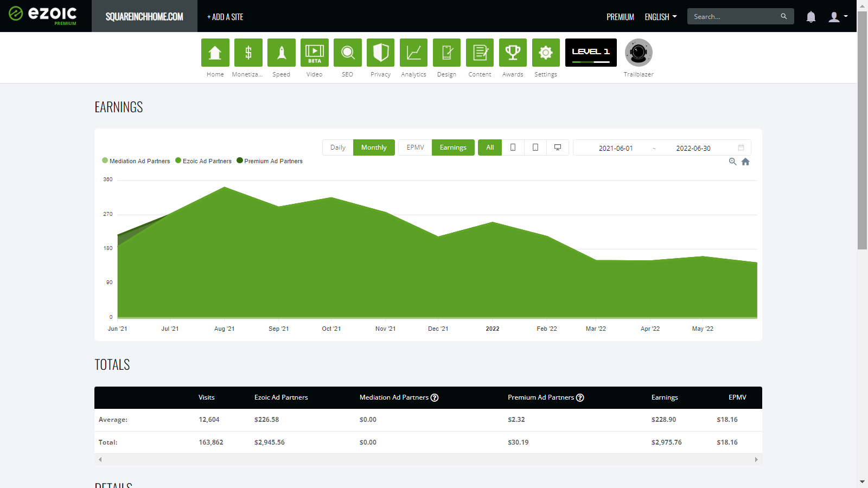Select total Ezoic Ad Partners $2,945.56
The height and width of the screenshot is (488, 868).
270,442
